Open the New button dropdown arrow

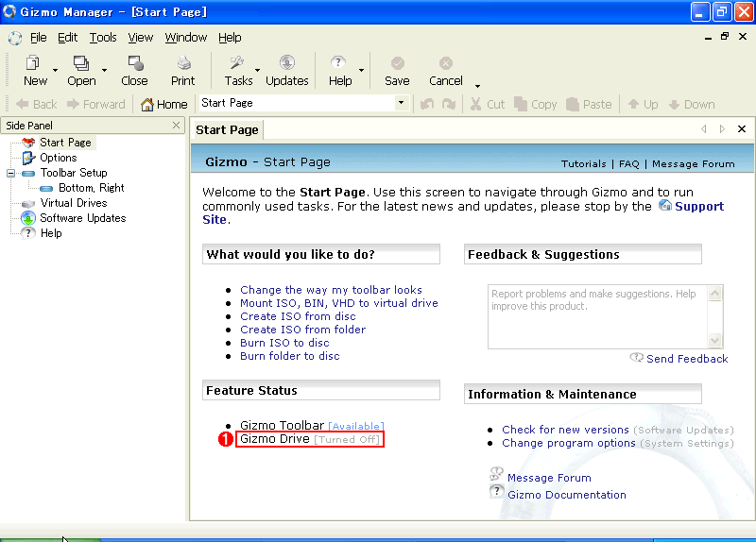coord(55,70)
